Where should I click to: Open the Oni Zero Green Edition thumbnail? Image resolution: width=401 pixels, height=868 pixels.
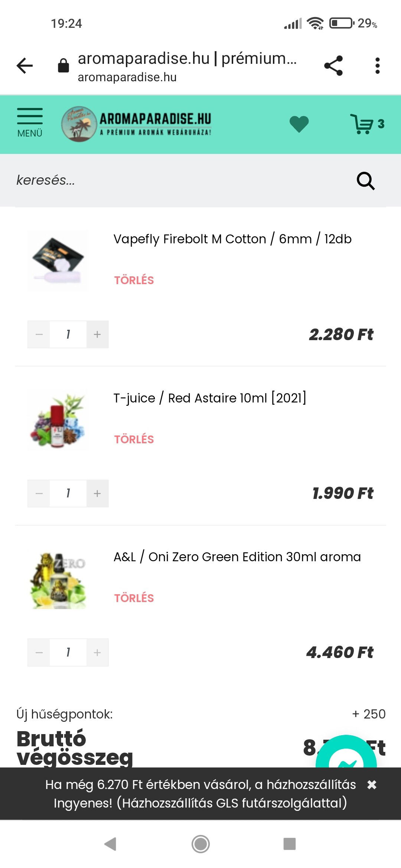coord(58,580)
